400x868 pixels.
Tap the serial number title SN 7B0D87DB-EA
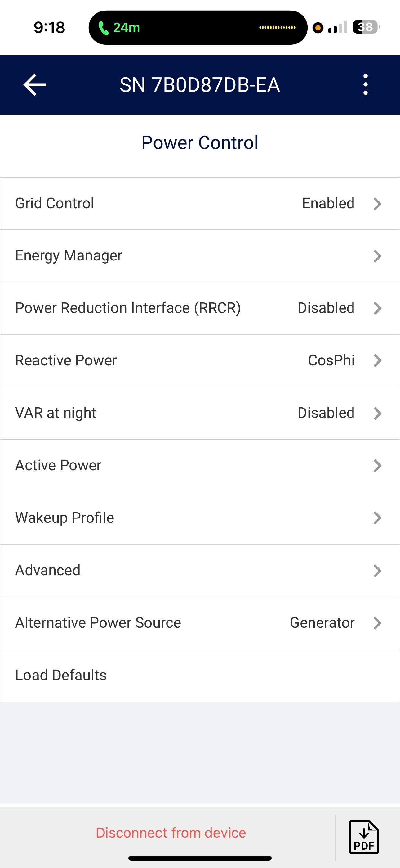(x=200, y=85)
